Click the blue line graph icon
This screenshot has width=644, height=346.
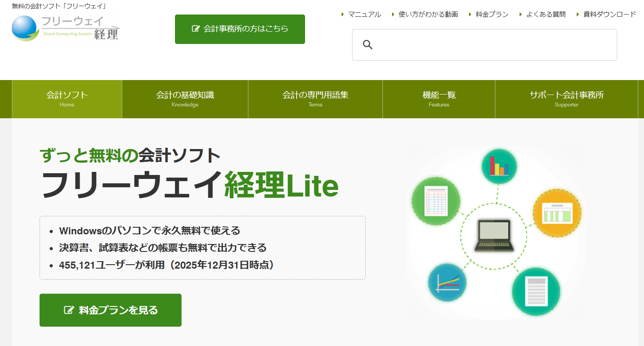447,282
